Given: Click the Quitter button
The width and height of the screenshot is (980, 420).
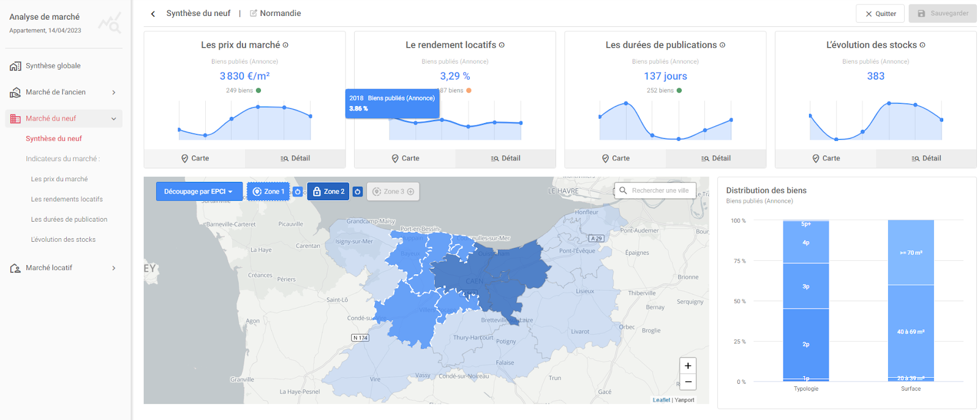Looking at the screenshot, I should (x=880, y=13).
